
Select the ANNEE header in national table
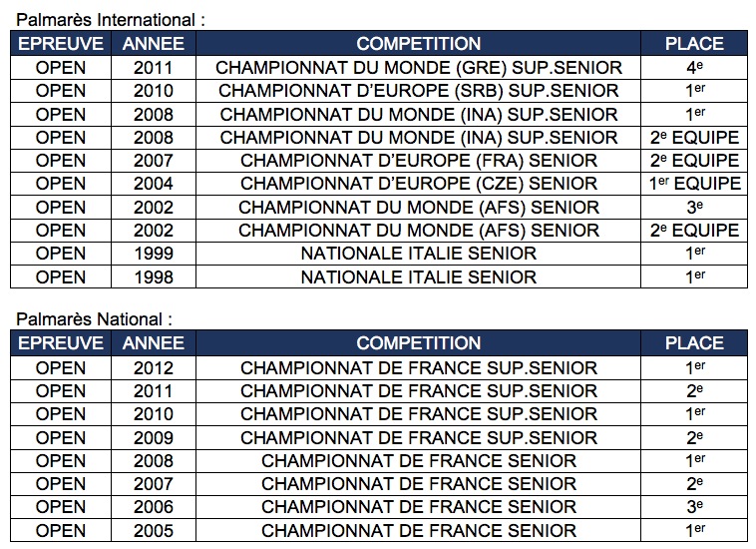click(154, 343)
